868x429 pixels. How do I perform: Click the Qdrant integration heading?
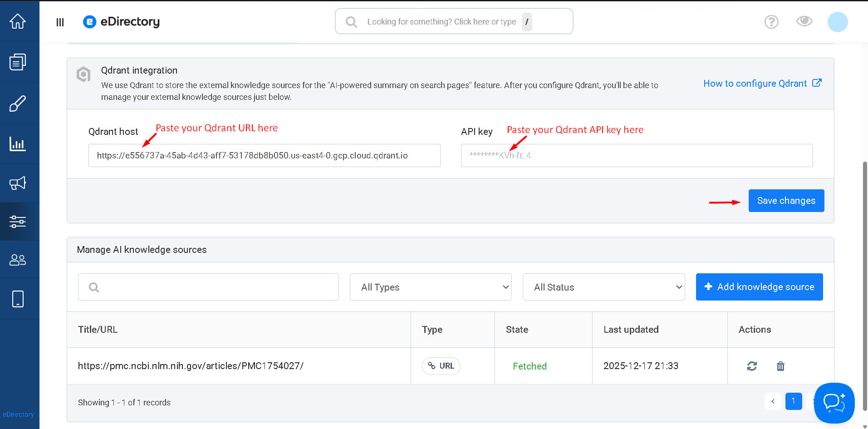pos(139,70)
